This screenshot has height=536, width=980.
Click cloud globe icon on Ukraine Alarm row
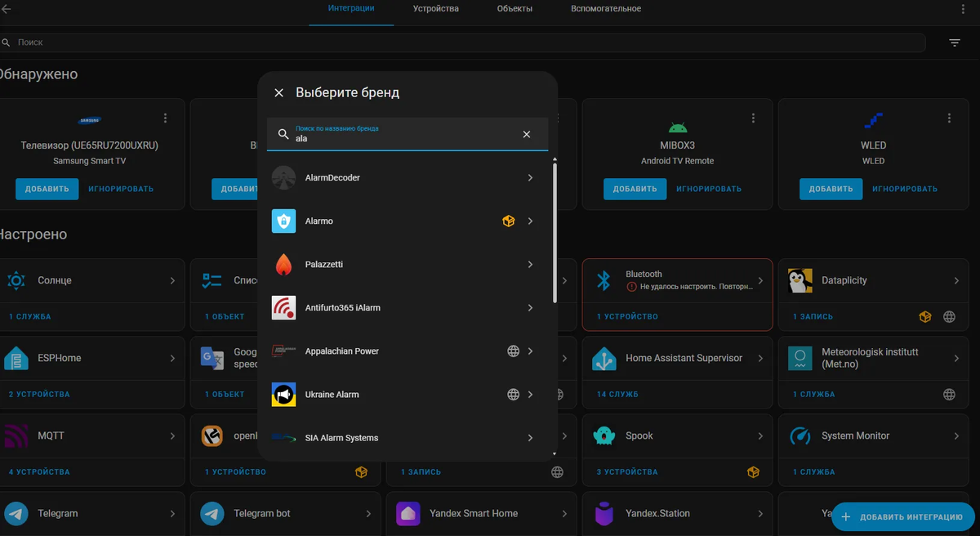(x=513, y=394)
